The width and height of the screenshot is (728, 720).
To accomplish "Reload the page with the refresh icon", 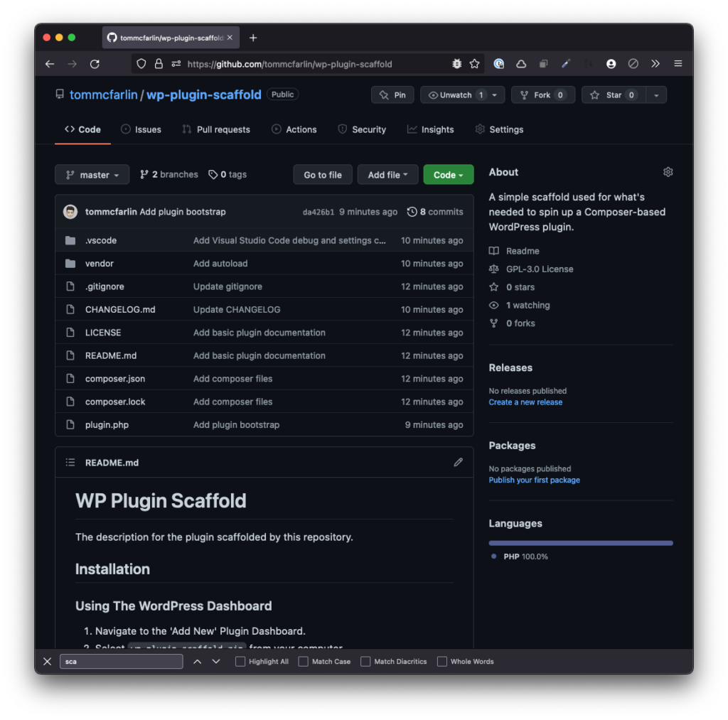I will 95,64.
